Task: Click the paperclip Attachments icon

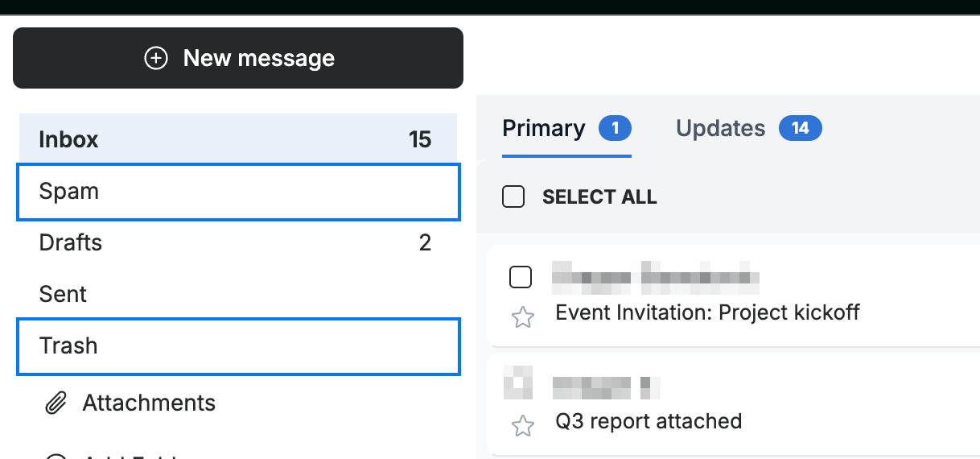Action: click(55, 403)
